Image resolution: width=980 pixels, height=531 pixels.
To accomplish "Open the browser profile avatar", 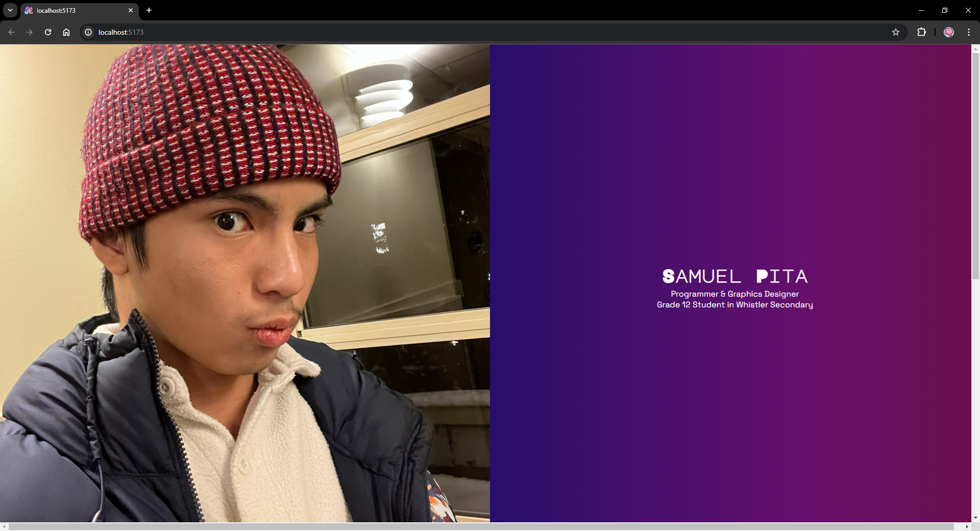I will pos(949,32).
